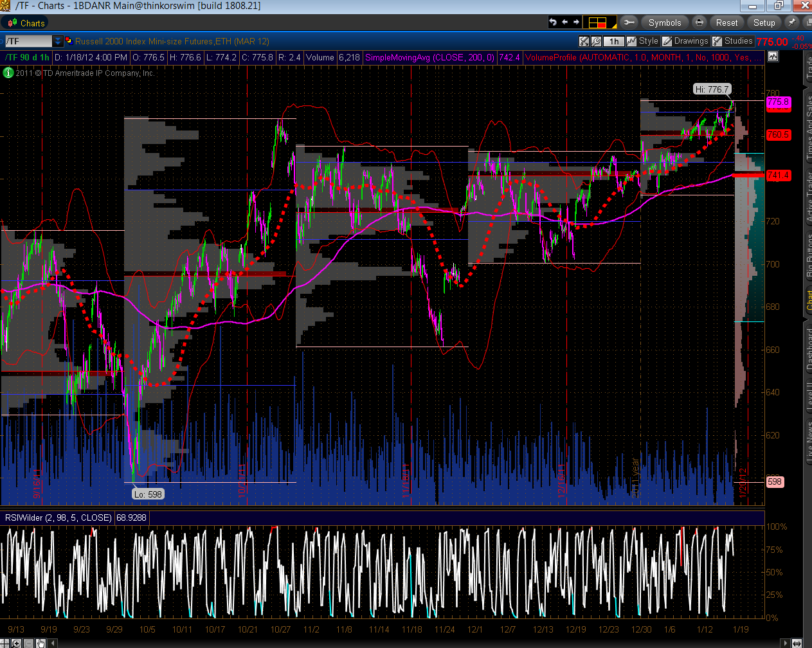Image resolution: width=812 pixels, height=648 pixels.
Task: Open the 1h timeframe selector
Action: pos(614,41)
